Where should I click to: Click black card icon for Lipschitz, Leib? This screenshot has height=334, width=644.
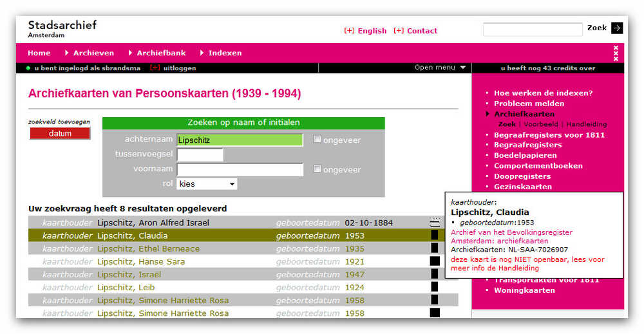435,287
